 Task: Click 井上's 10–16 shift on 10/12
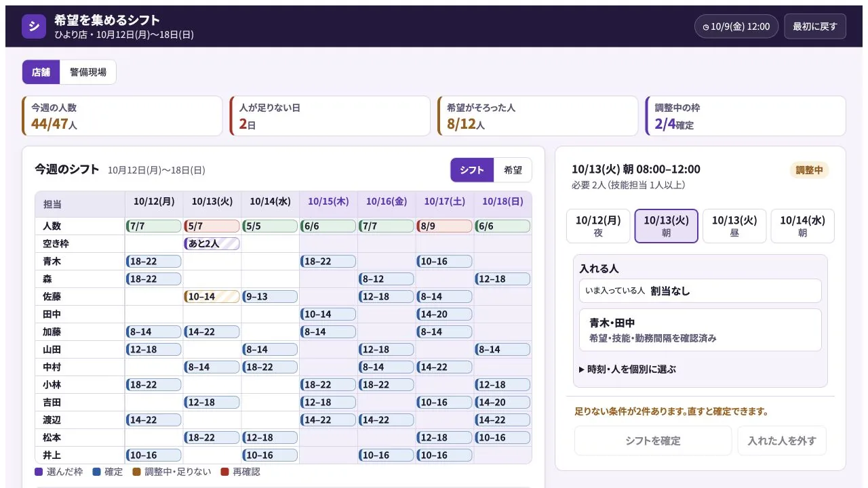(153, 455)
